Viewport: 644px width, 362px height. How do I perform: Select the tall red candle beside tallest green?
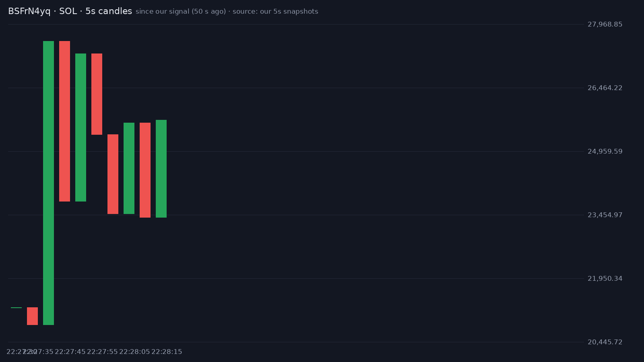click(64, 121)
